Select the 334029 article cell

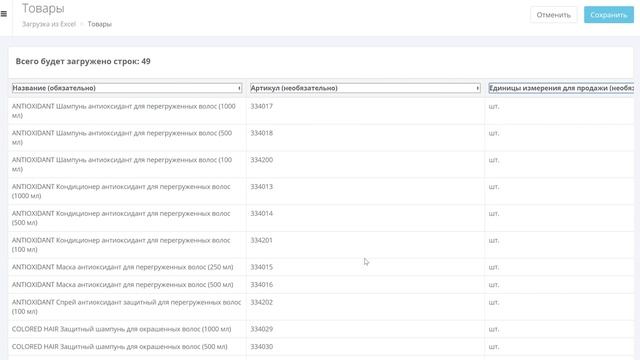click(x=262, y=329)
